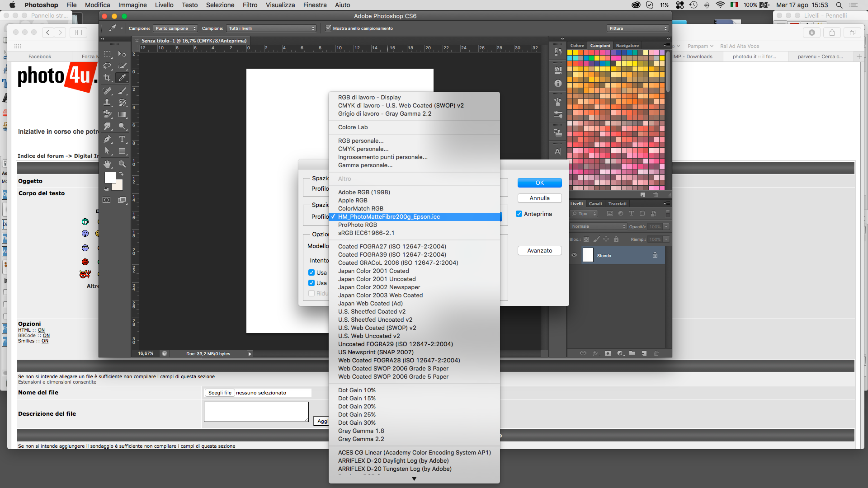Viewport: 868px width, 488px height.
Task: Select the Eyedropper tool
Action: [x=122, y=78]
